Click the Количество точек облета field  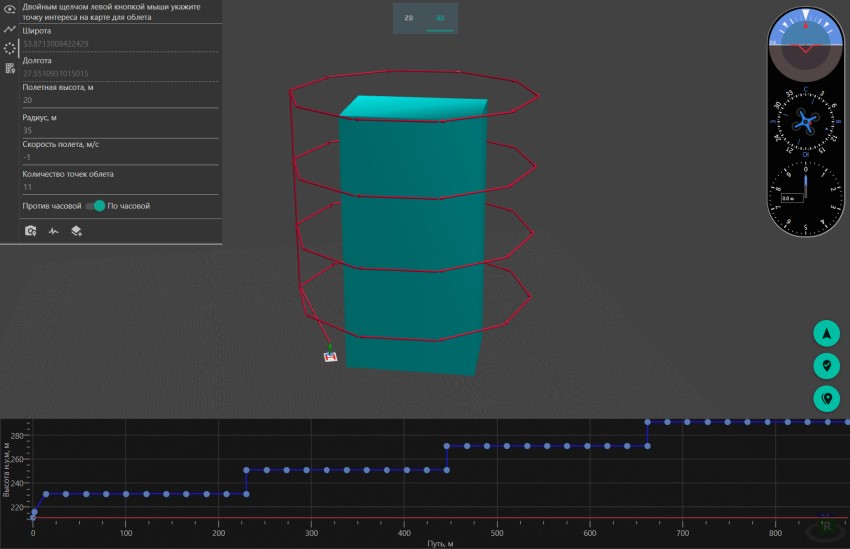(x=120, y=186)
